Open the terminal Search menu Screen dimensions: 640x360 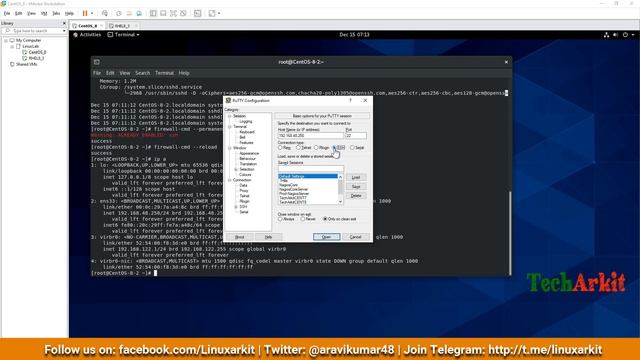pyautogui.click(x=142, y=73)
